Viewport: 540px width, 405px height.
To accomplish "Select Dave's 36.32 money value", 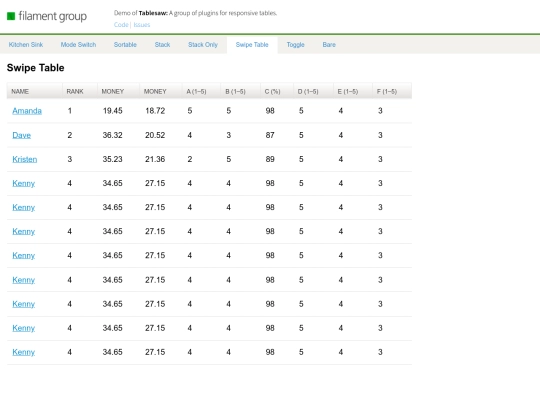I will tap(113, 135).
